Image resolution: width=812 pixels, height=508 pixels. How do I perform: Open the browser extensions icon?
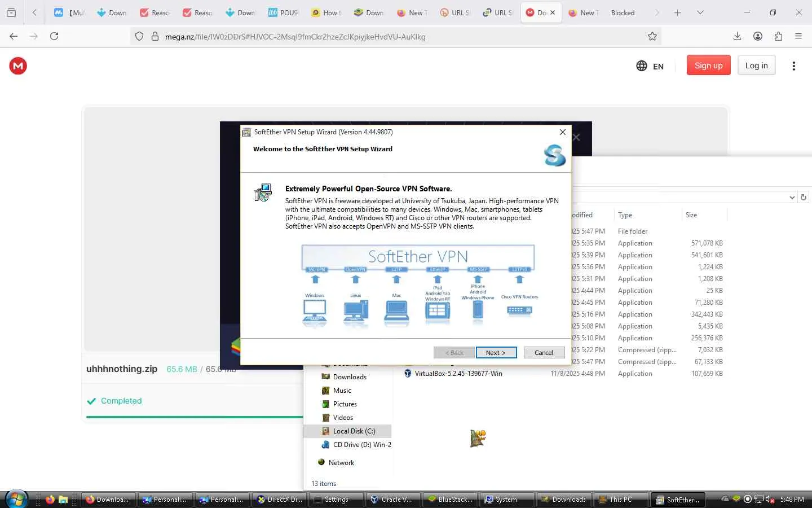click(778, 36)
